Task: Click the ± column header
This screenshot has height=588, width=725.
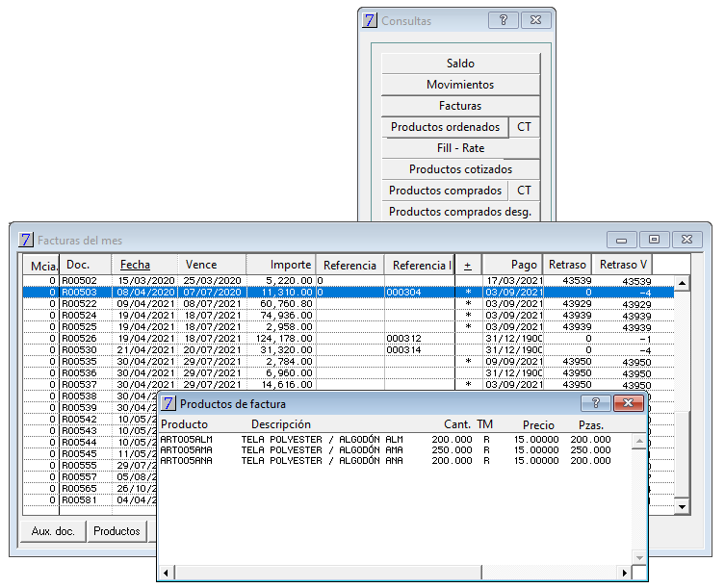Action: point(468,265)
